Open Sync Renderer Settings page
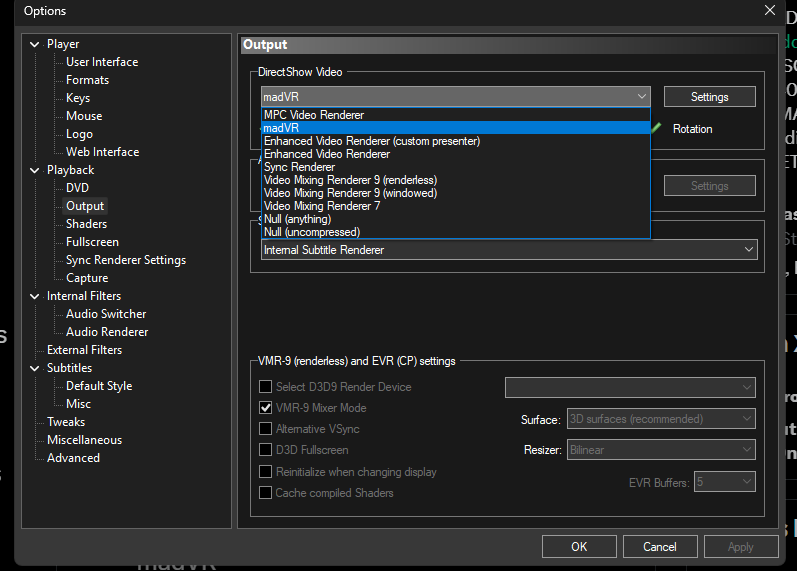 tap(126, 260)
